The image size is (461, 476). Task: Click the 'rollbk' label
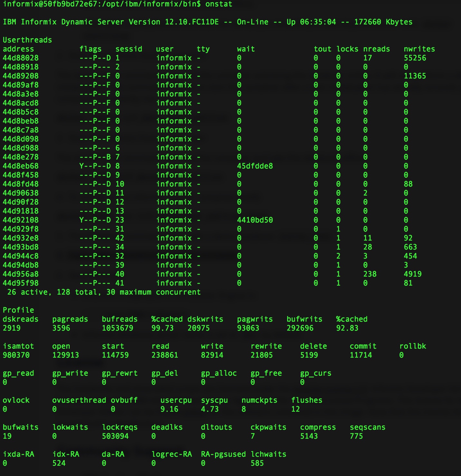(x=413, y=346)
